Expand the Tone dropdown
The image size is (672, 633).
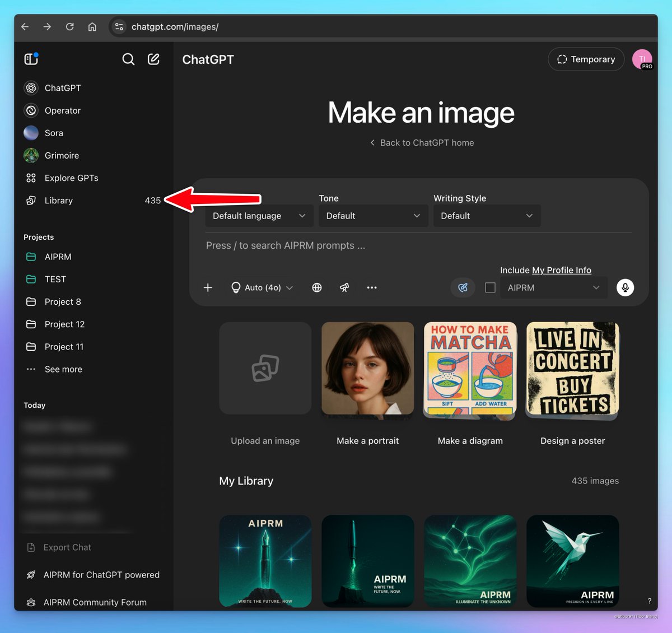pyautogui.click(x=373, y=216)
